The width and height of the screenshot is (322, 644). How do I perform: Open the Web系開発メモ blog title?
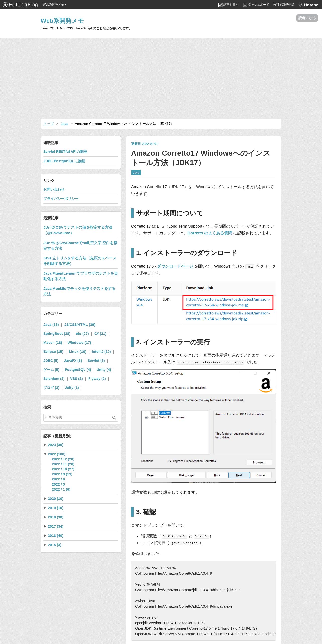62,21
